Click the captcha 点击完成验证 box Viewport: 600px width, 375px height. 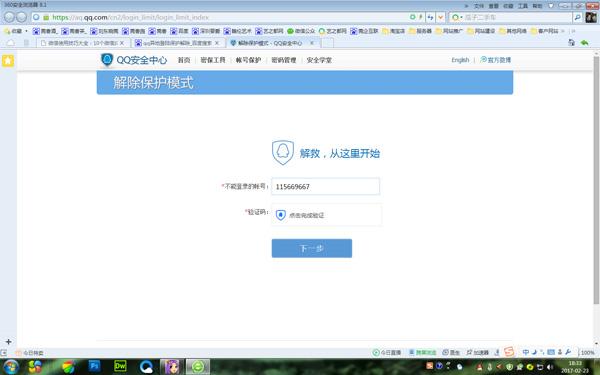(x=326, y=215)
